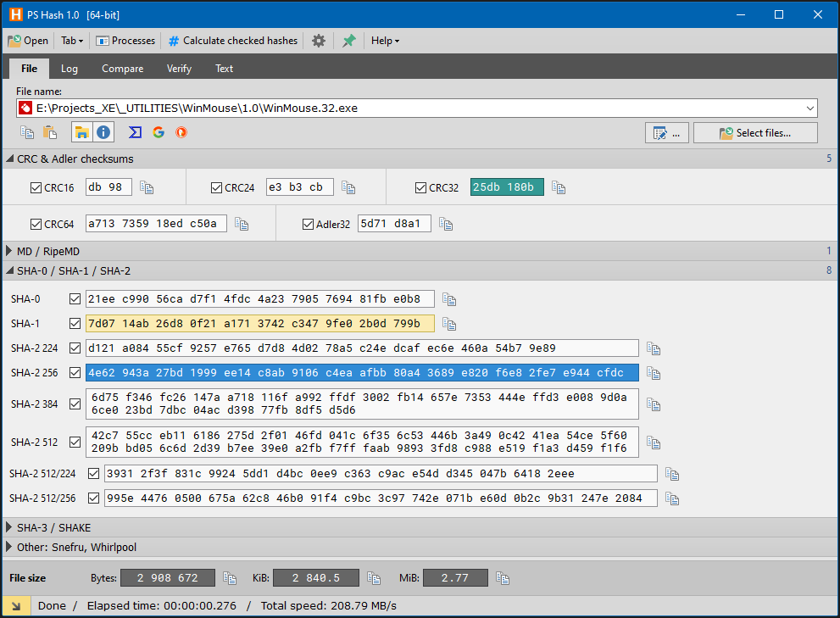Search hash on DuckDuckGo icon
Viewport: 840px width, 618px height.
(181, 132)
